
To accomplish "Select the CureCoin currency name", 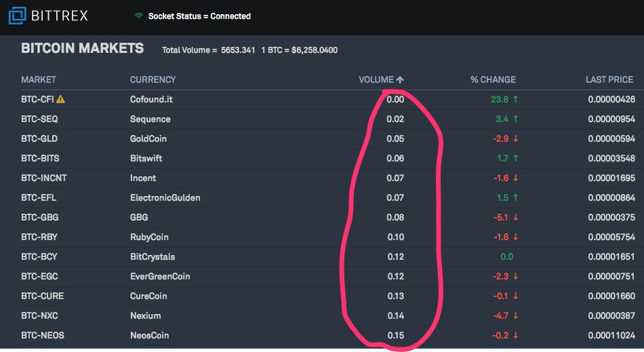I will point(148,296).
